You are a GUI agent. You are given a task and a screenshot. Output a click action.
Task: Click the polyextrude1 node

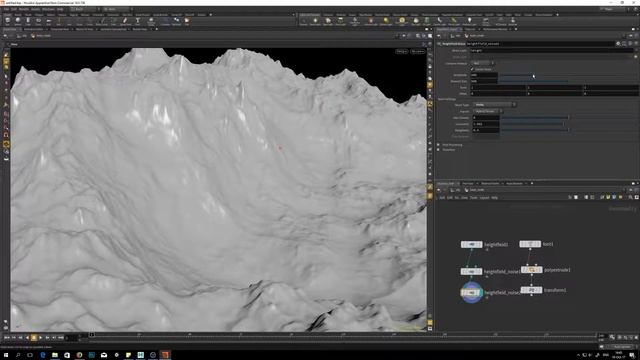point(531,270)
